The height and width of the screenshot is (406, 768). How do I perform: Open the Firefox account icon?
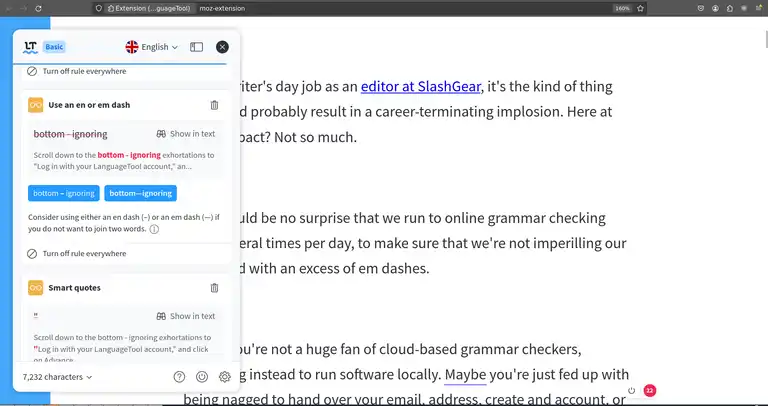[716, 8]
